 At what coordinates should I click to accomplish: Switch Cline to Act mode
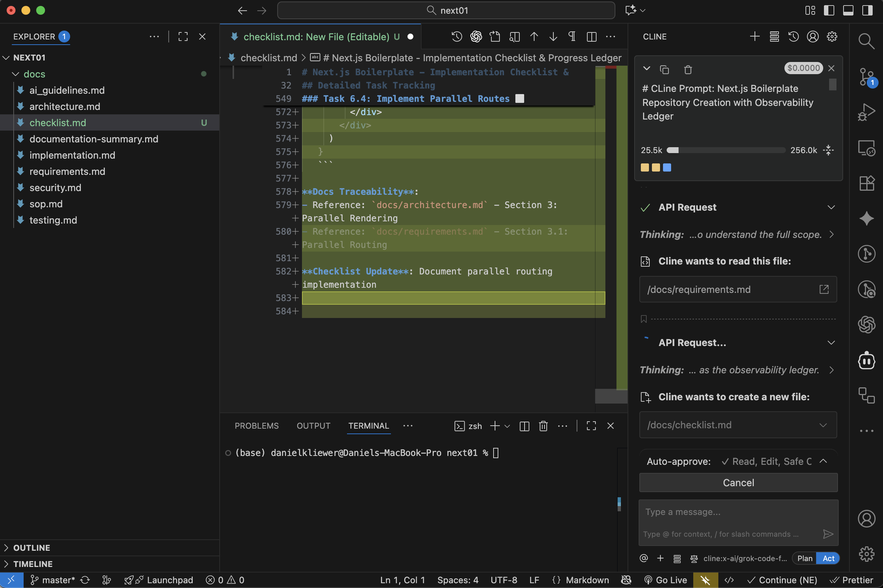click(828, 558)
